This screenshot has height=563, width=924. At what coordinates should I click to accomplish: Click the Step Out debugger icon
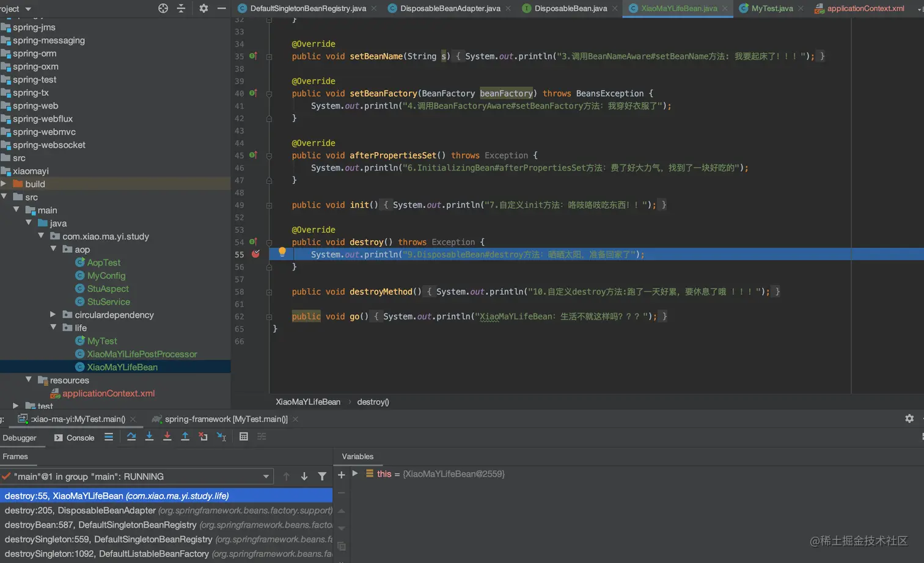[x=185, y=437]
